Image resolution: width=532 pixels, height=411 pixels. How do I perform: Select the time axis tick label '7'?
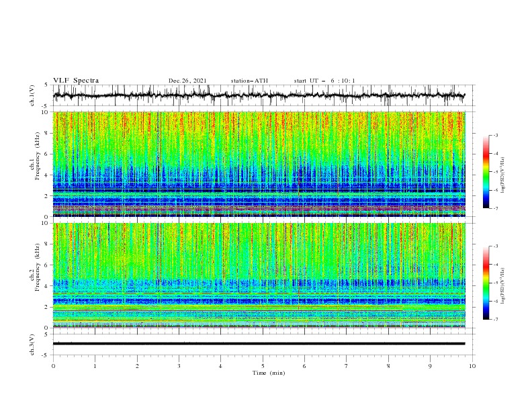[347, 366]
